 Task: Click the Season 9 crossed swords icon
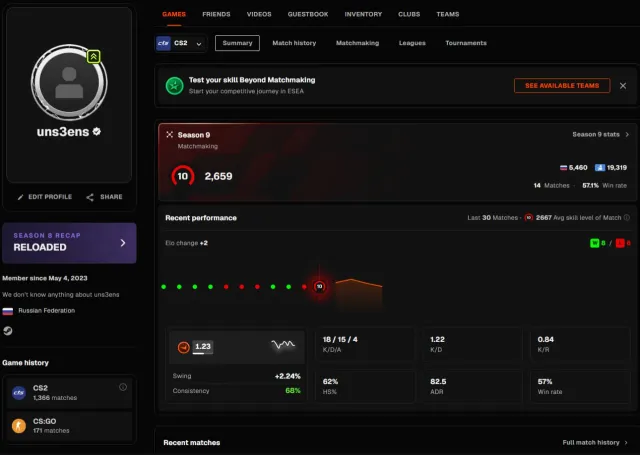(x=169, y=135)
